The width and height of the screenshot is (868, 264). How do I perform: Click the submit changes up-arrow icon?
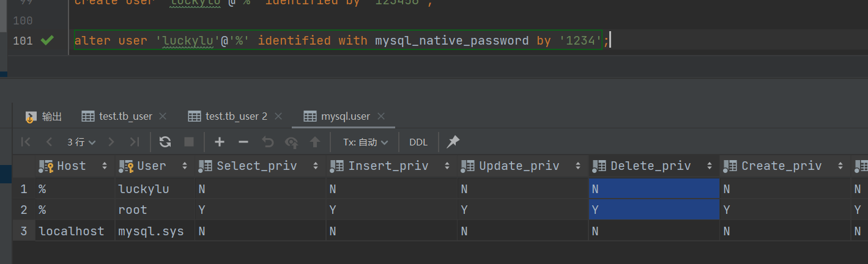click(315, 142)
